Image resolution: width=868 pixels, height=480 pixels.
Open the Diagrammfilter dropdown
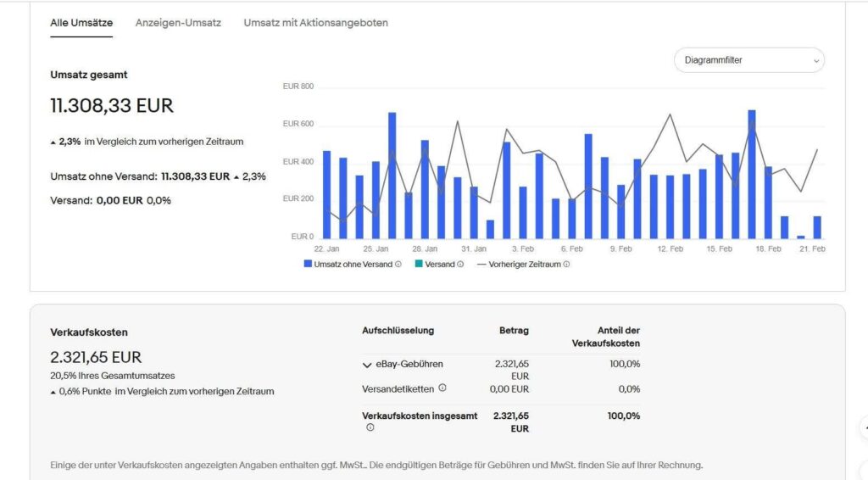(748, 60)
